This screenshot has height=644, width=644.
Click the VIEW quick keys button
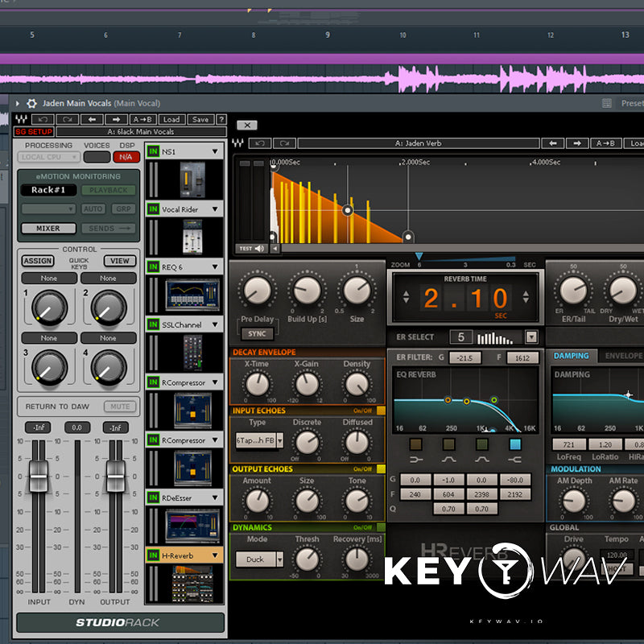(119, 261)
